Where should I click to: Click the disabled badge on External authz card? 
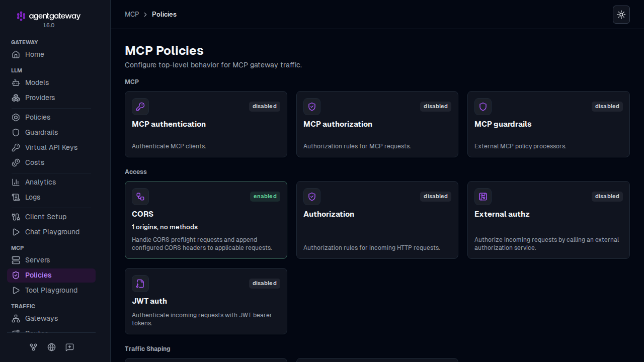click(607, 196)
